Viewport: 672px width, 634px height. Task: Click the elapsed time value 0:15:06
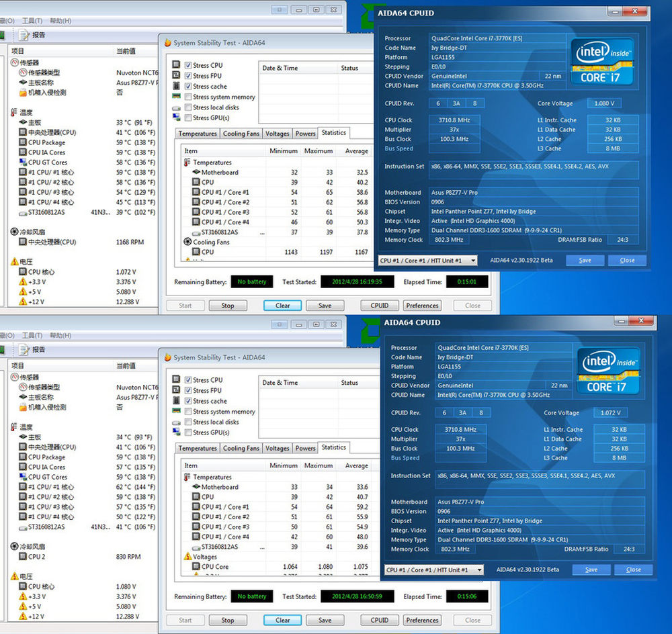click(467, 596)
